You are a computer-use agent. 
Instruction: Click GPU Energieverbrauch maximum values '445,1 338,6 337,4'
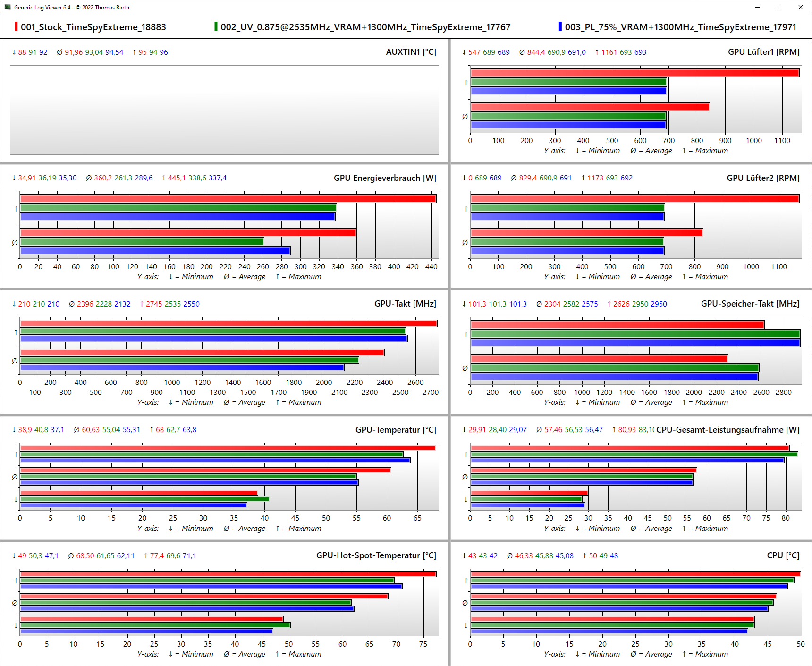click(197, 178)
